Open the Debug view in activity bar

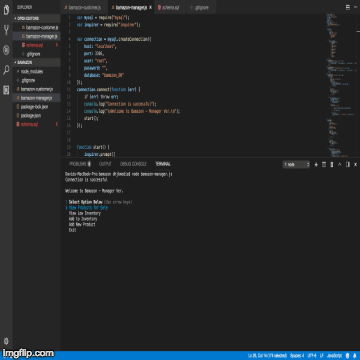(x=6, y=50)
